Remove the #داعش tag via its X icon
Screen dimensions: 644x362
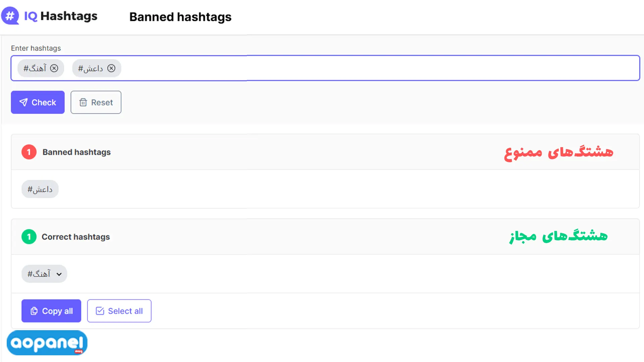tap(111, 68)
